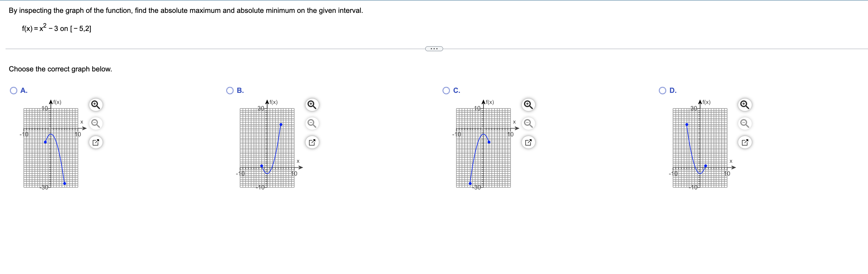
Task: Zoom out on graph B
Action: point(312,124)
